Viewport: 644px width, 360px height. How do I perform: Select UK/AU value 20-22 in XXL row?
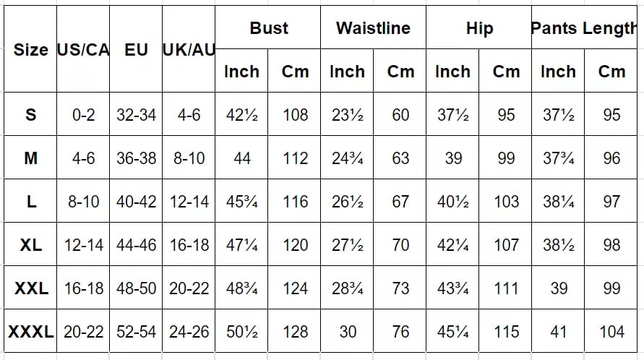[189, 288]
